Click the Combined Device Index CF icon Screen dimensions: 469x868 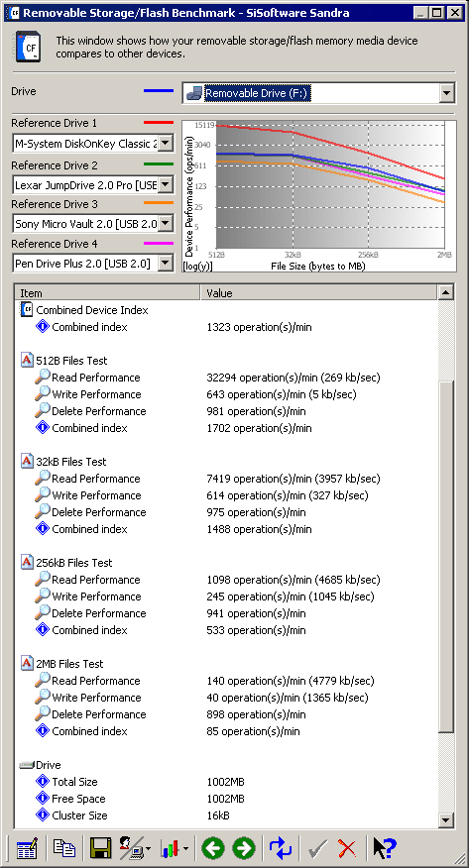[27, 310]
